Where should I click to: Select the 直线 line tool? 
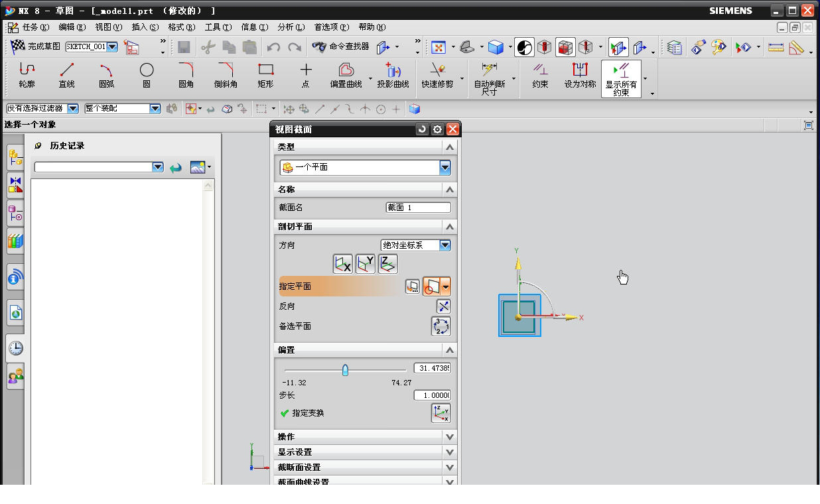click(x=66, y=76)
